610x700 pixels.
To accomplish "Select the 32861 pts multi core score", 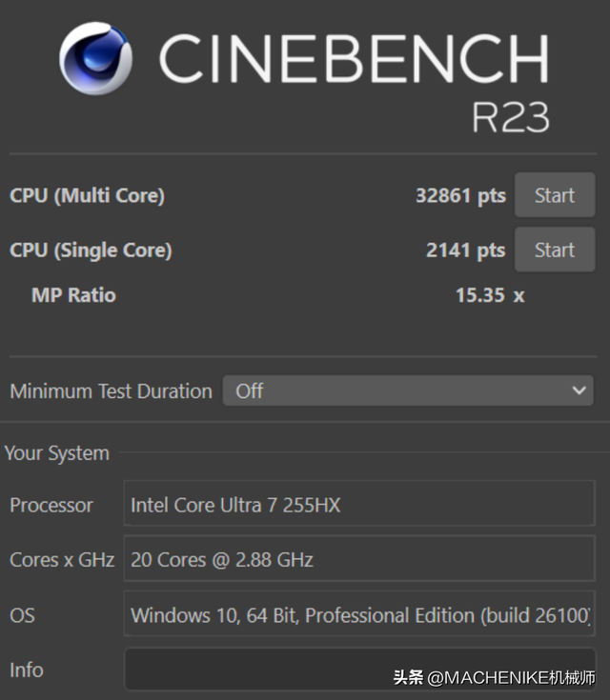I will [x=460, y=195].
